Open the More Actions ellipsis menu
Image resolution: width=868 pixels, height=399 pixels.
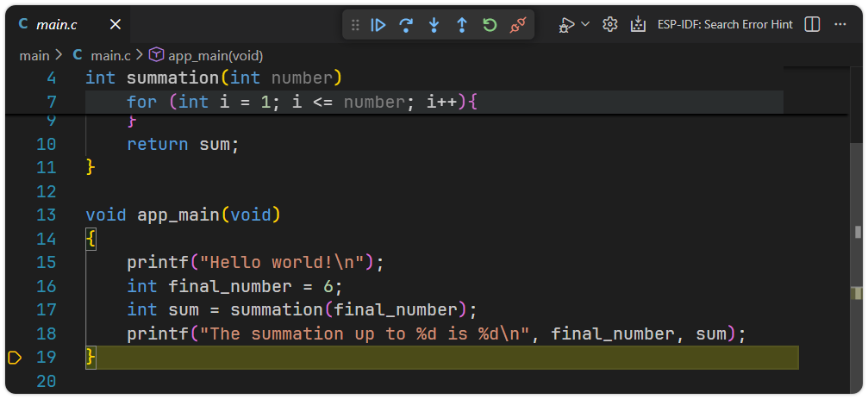click(840, 24)
